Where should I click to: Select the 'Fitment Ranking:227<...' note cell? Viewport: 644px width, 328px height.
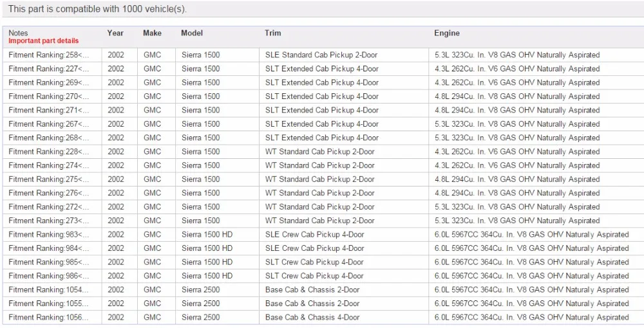pos(52,69)
